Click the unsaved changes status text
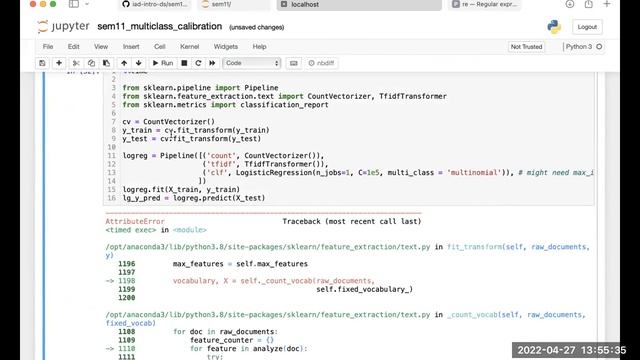 click(256, 27)
